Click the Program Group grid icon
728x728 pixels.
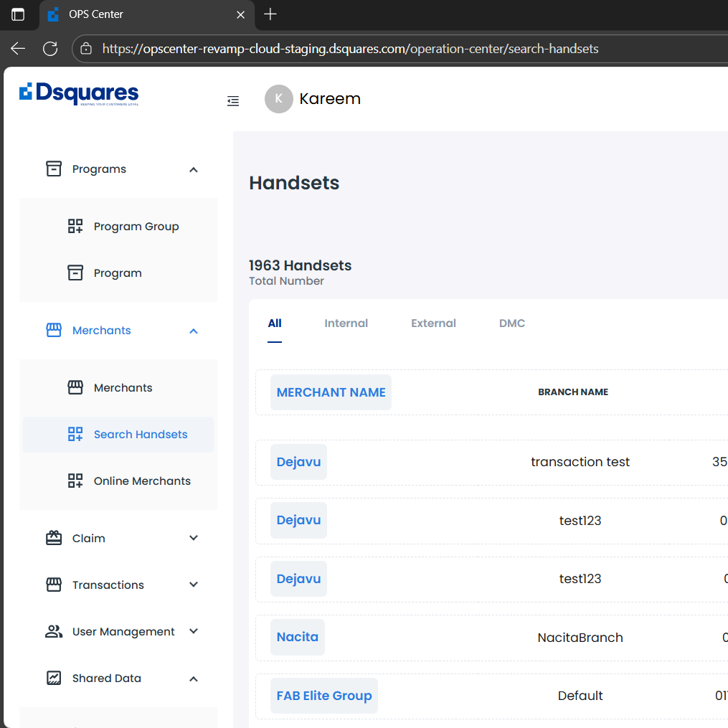[75, 227]
